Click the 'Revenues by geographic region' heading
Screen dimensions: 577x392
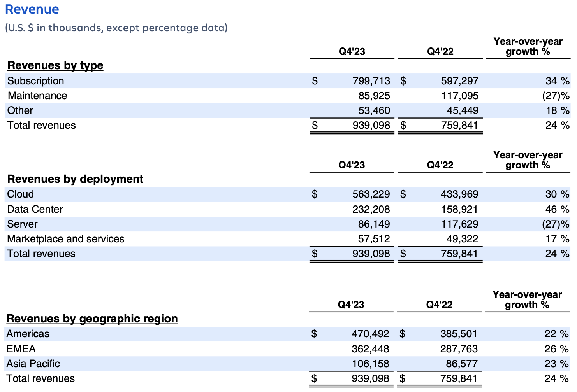tap(92, 318)
